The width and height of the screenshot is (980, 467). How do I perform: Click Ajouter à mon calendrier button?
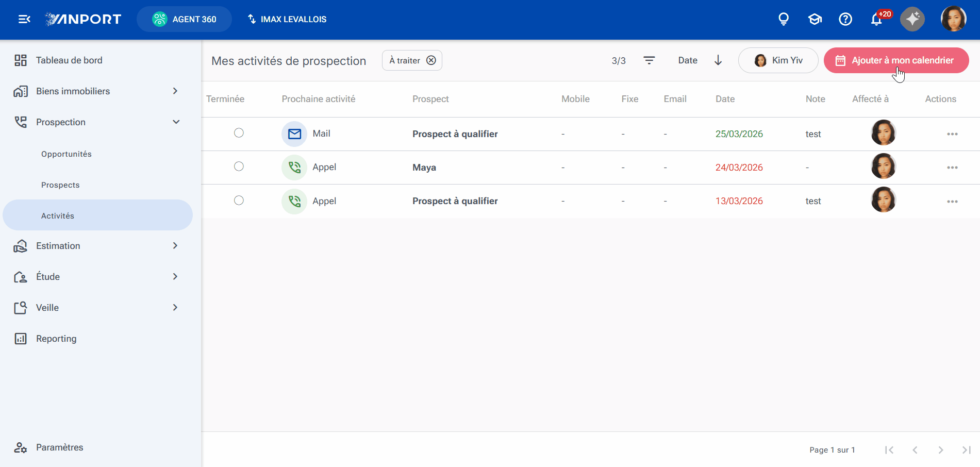[896, 60]
